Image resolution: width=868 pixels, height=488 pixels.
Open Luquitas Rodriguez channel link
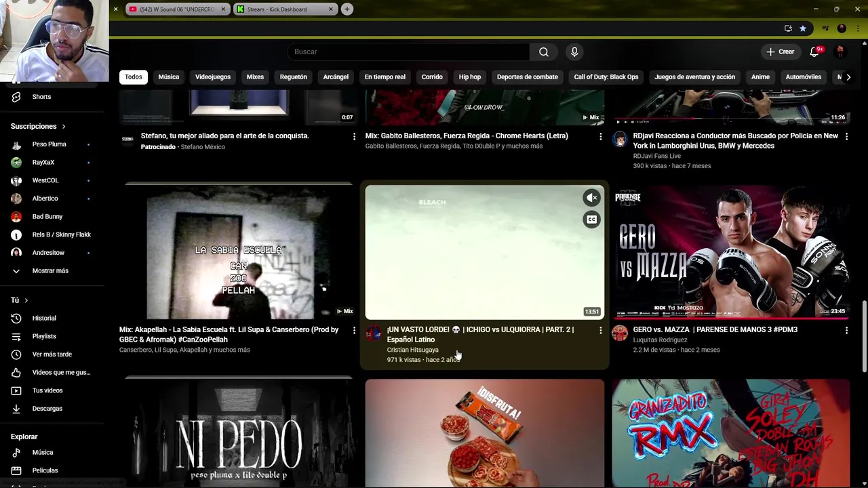(x=660, y=340)
